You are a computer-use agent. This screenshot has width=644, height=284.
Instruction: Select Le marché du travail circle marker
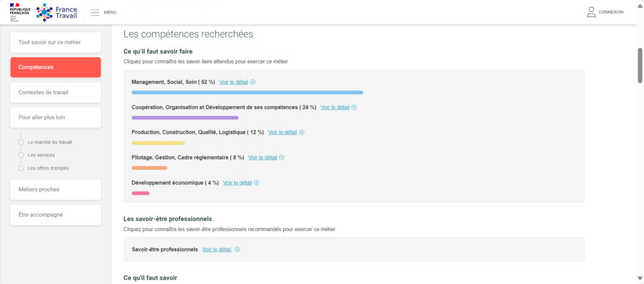tap(21, 142)
